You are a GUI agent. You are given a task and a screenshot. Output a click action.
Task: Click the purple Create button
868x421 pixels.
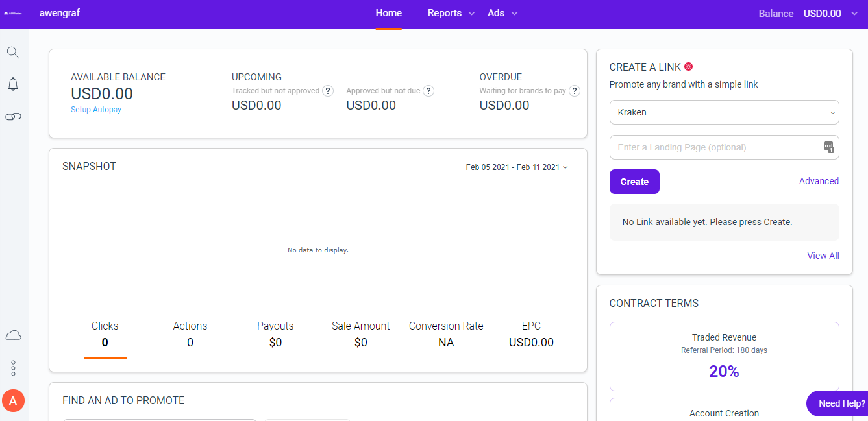634,182
